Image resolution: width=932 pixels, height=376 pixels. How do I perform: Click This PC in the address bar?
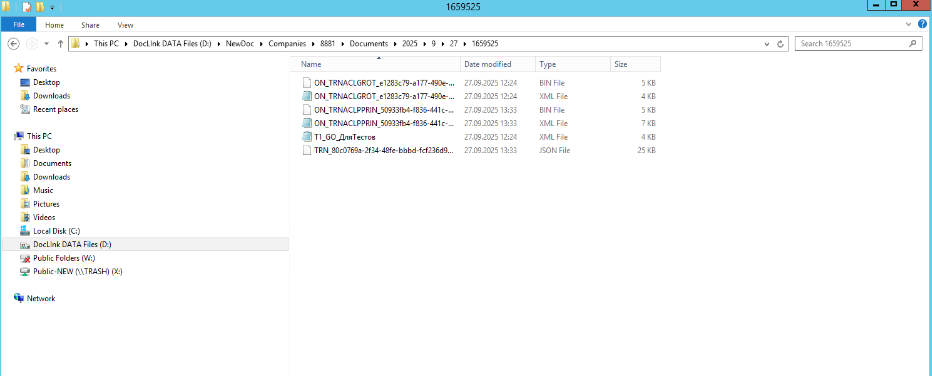105,44
